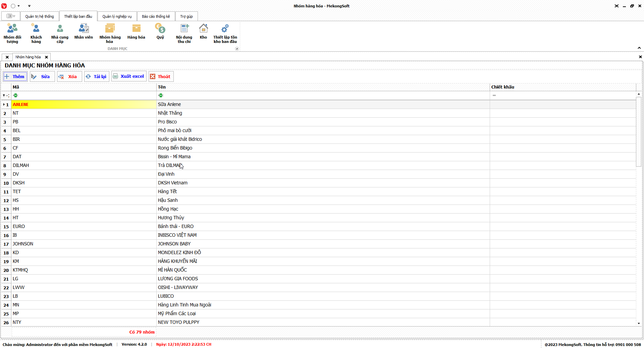The width and height of the screenshot is (644, 348).
Task: Click the Thoát exit button
Action: click(x=161, y=76)
